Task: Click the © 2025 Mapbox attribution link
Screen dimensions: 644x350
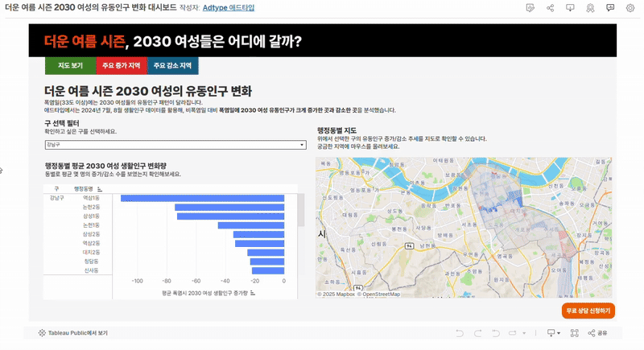Action: pos(336,294)
